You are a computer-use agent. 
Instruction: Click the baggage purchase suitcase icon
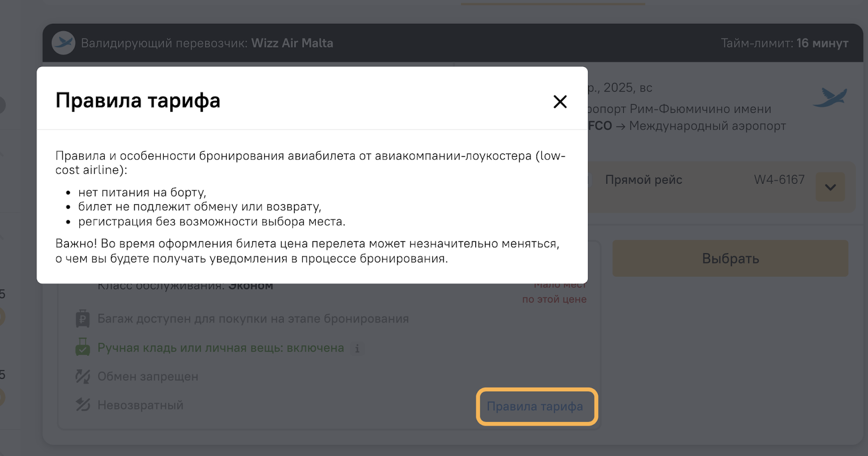(82, 318)
